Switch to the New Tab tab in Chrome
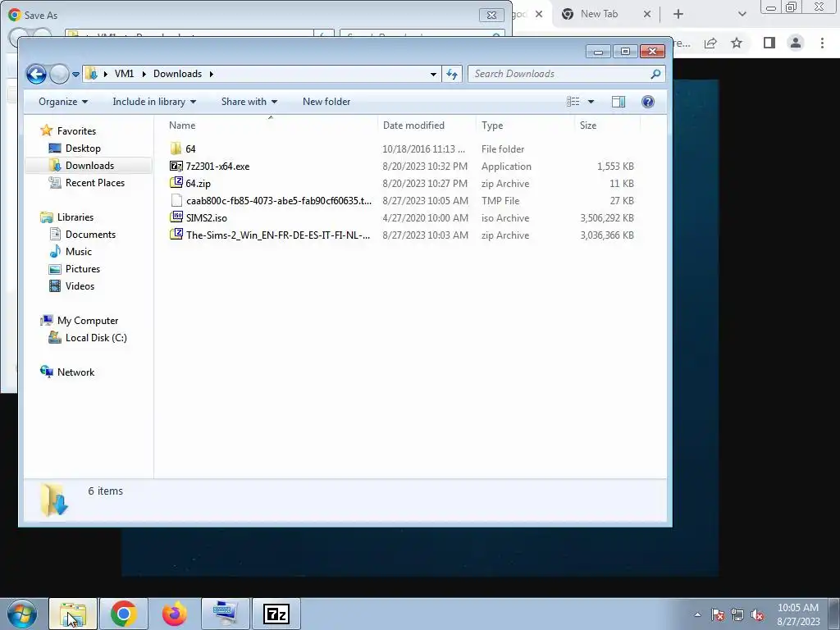This screenshot has width=840, height=630. click(599, 15)
